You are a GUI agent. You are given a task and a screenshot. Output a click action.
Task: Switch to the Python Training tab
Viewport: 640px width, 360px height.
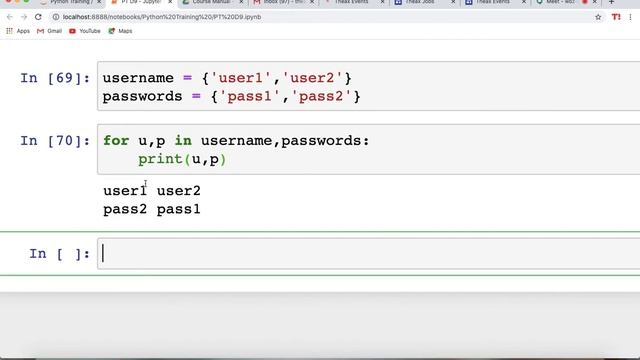click(71, 2)
